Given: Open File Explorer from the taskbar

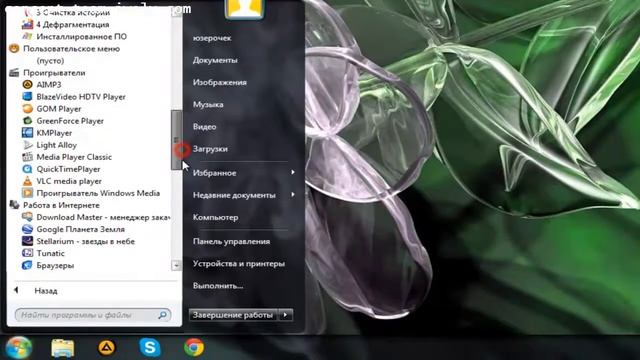Looking at the screenshot, I should point(62,348).
